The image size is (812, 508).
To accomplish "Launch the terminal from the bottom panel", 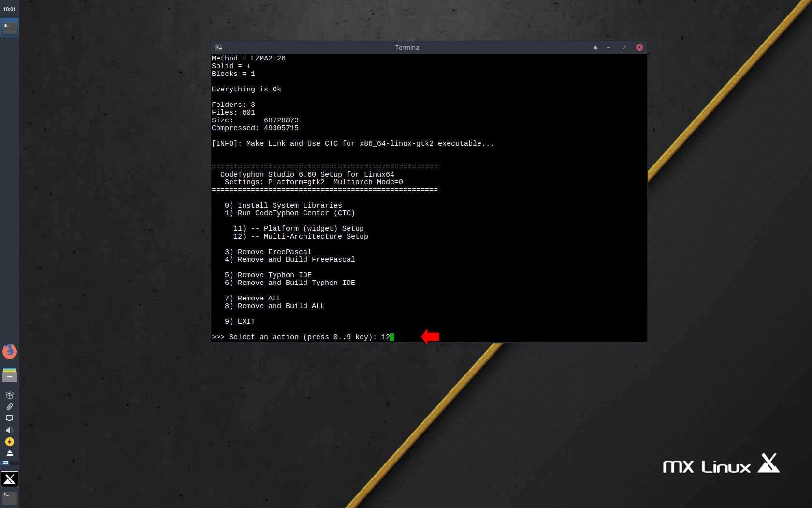I will point(10,498).
